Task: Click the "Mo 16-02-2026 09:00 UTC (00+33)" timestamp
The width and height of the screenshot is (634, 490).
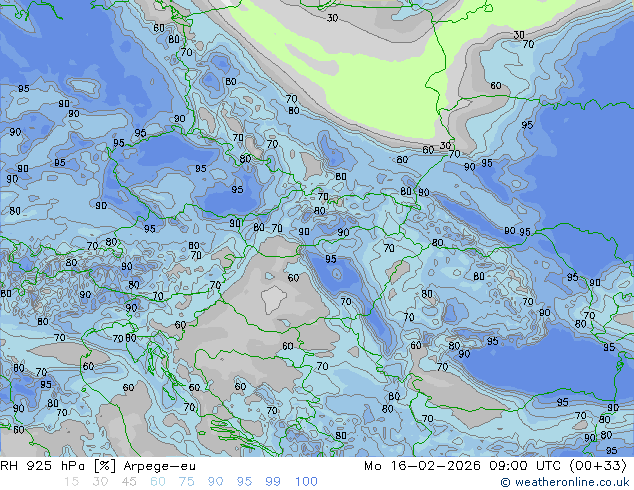Action: [x=495, y=466]
